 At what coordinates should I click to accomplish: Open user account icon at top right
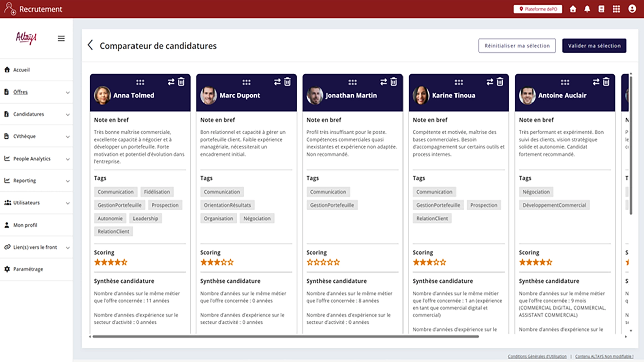click(632, 9)
